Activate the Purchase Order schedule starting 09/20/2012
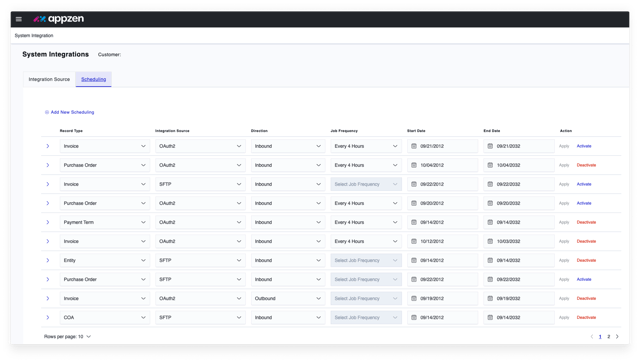Screen dimensions: 640x363 point(584,203)
